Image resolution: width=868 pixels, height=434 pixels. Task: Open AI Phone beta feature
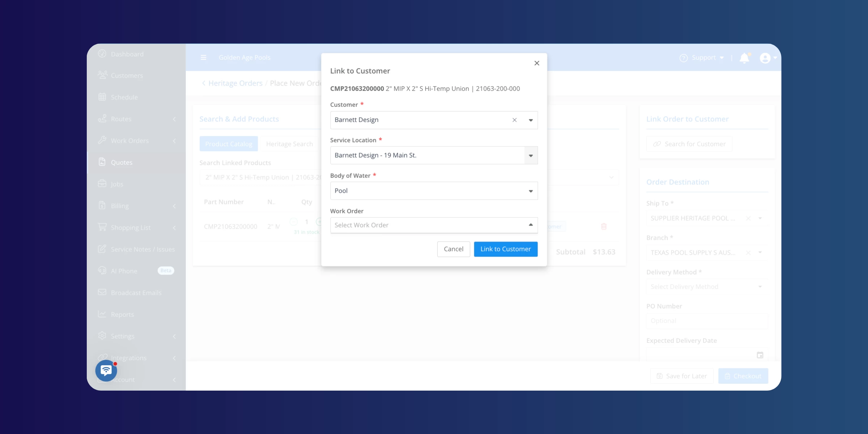point(124,271)
